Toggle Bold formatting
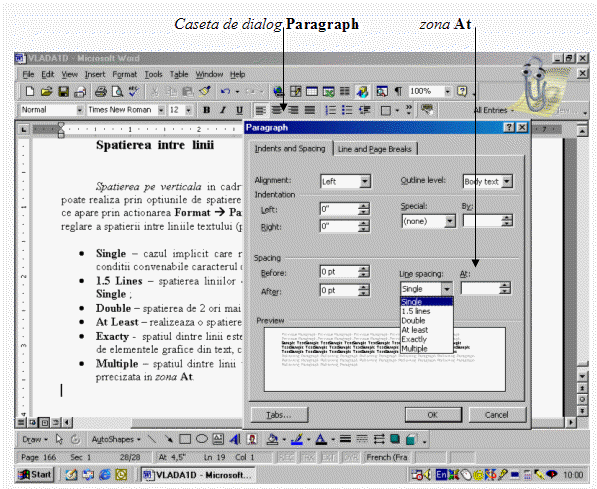 [x=206, y=110]
